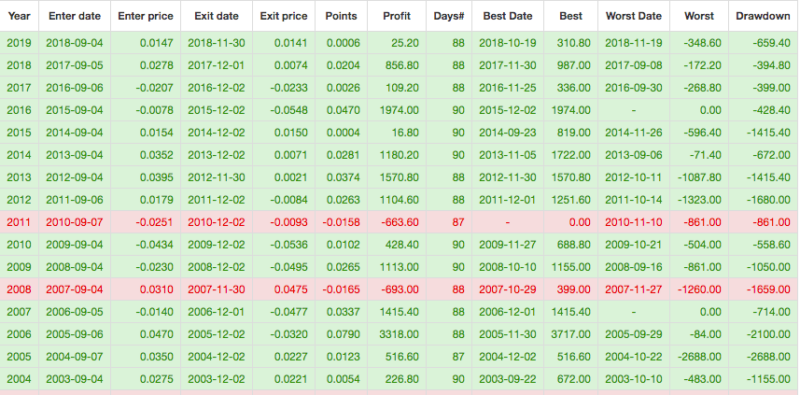Click best date 2003-09-22
This screenshot has width=800, height=395.
508,380
